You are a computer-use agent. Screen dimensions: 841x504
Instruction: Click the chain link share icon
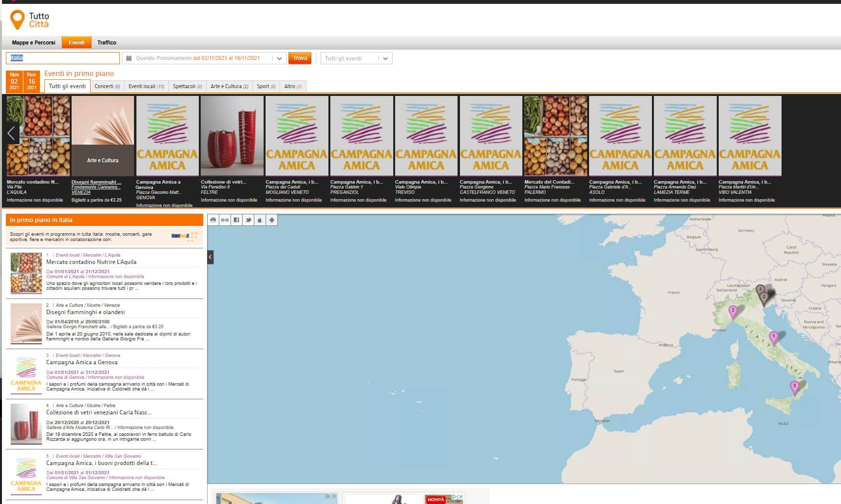click(x=225, y=220)
